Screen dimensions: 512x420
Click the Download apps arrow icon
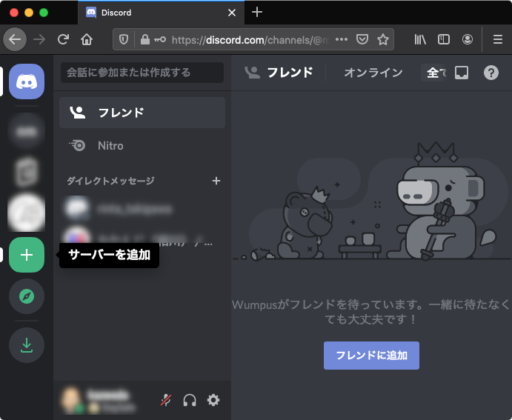27,345
